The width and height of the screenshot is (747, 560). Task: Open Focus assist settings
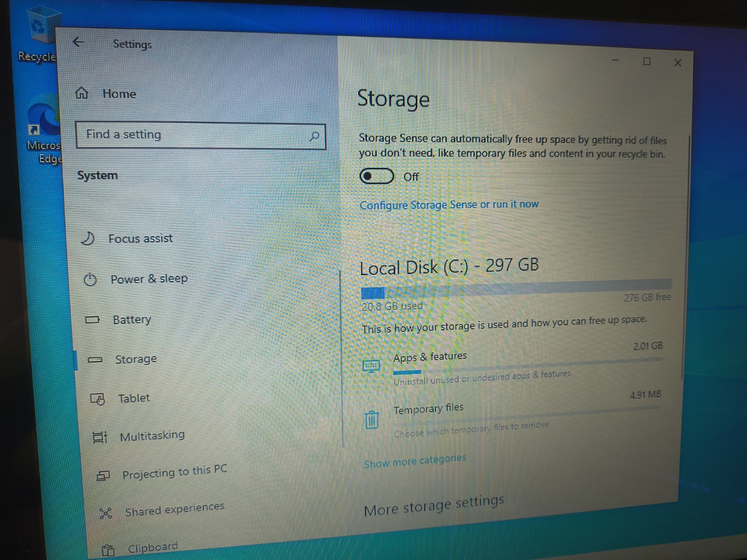140,238
